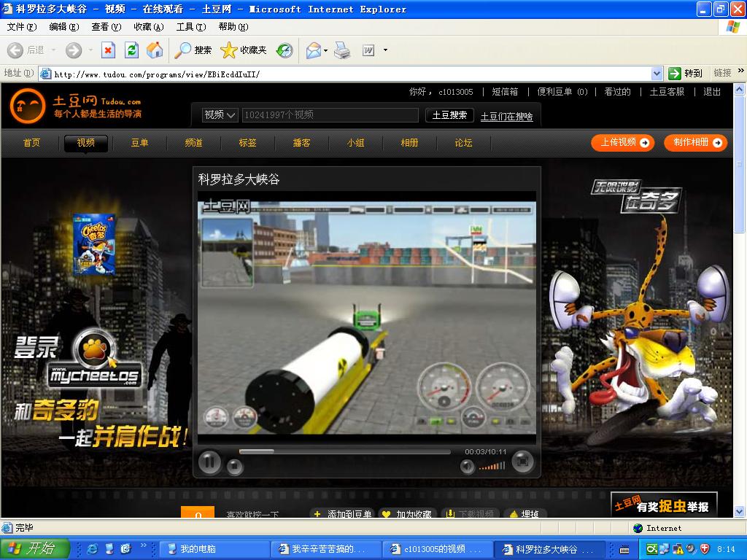Open 视频 search type dropdown
Screen dimensions: 747x560
(220, 114)
